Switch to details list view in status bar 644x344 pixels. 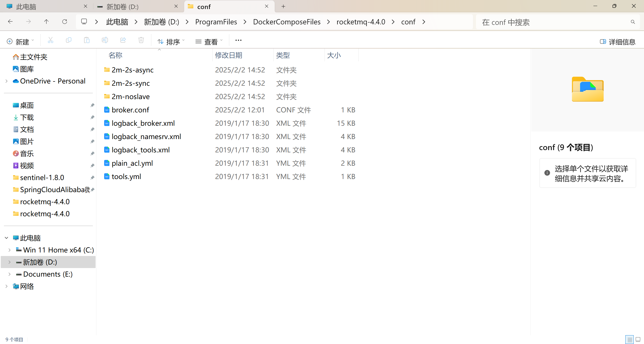[x=630, y=339]
